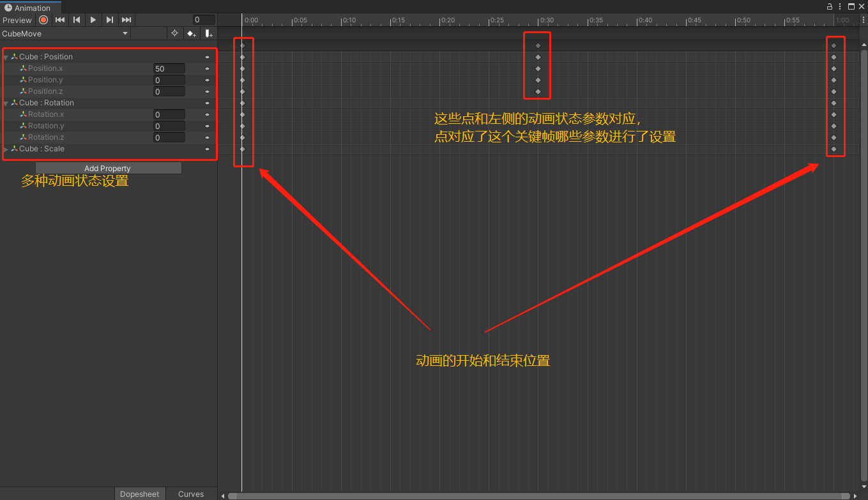Select the Rotation.x property row label

(x=46, y=114)
